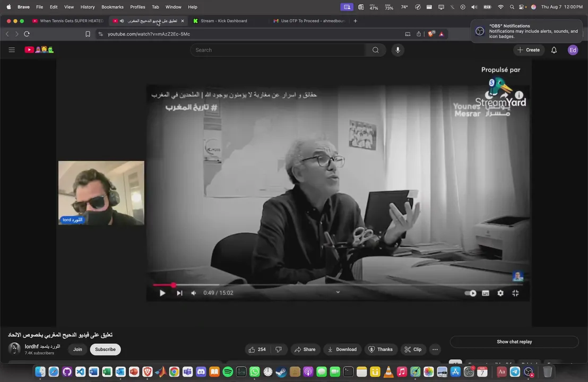
Task: Click the address bar share icon
Action: (x=419, y=34)
